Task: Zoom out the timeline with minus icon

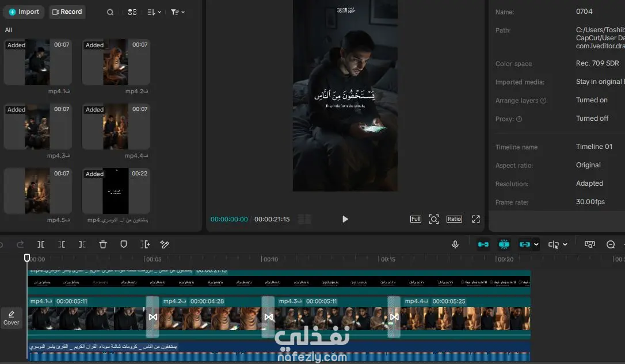Action: [610, 244]
